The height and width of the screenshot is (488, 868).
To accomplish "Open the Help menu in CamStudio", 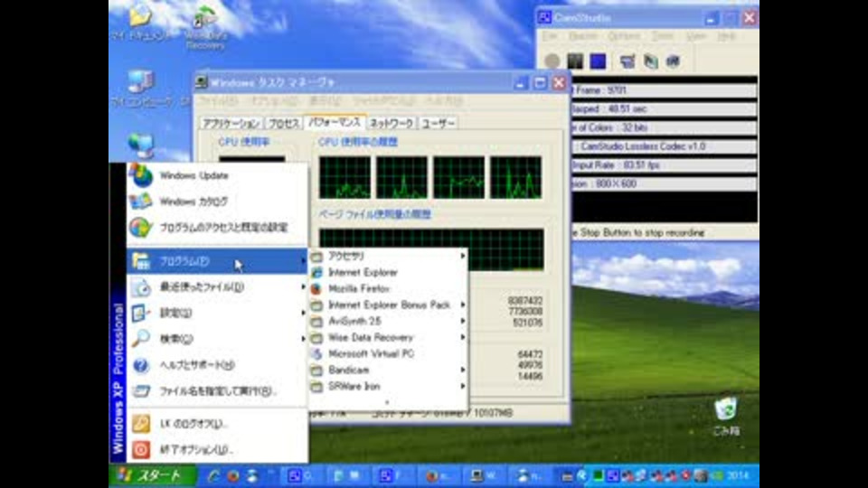I will (x=726, y=36).
